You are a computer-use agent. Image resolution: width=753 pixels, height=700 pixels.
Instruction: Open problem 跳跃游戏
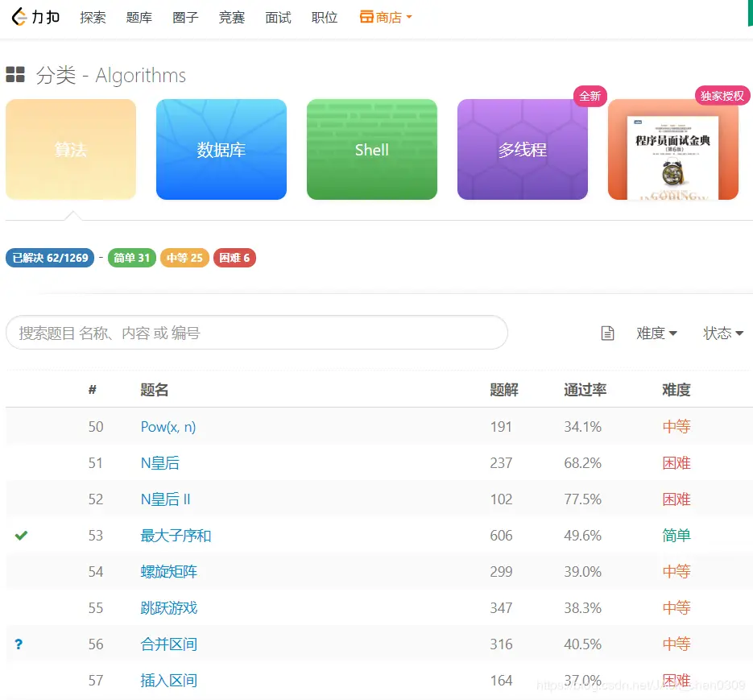(169, 607)
